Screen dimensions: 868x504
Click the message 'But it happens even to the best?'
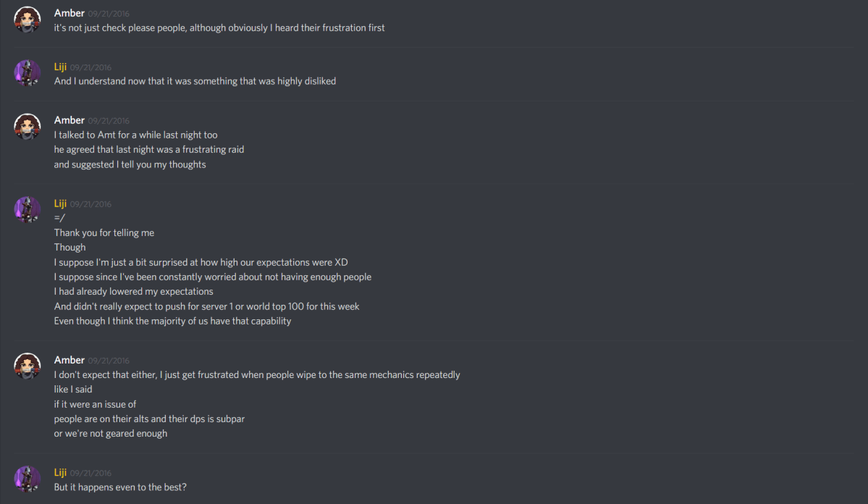120,487
